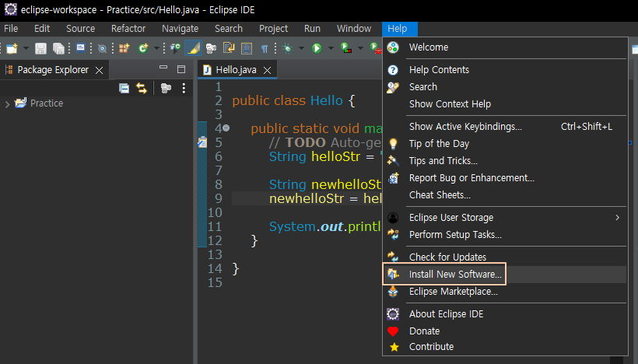Close the Hello.java editor tab
Viewport: 638px width, 364px height.
tap(268, 70)
